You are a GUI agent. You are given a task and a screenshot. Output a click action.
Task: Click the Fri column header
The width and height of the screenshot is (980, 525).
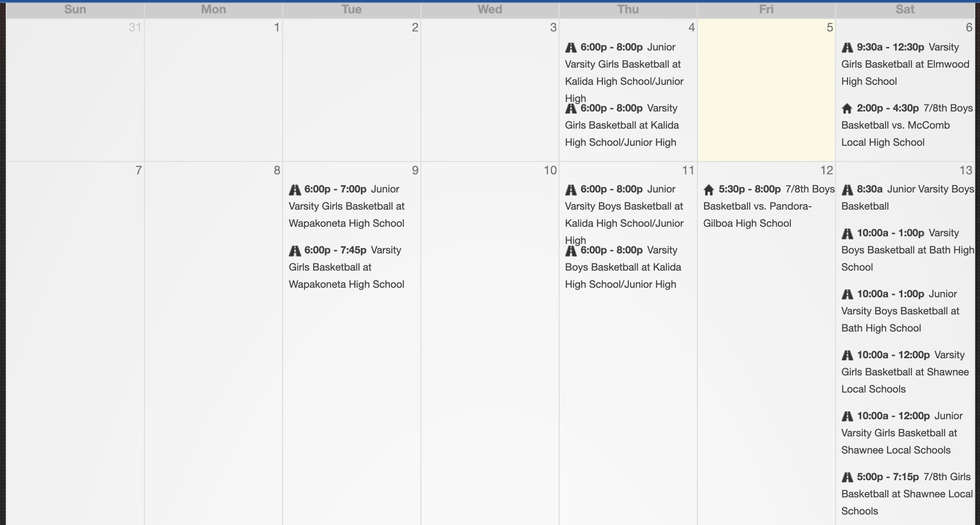coord(766,10)
